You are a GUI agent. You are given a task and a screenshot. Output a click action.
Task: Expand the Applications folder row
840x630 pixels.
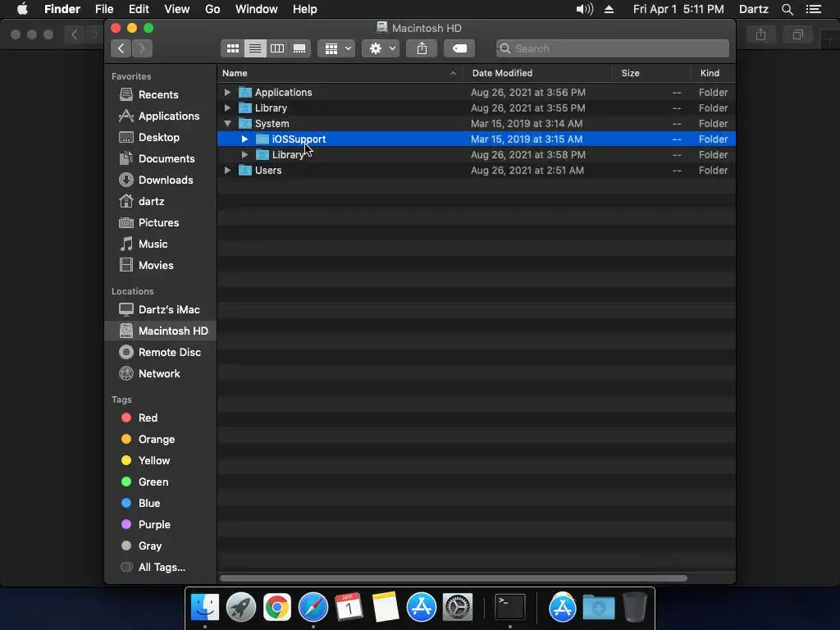[227, 92]
